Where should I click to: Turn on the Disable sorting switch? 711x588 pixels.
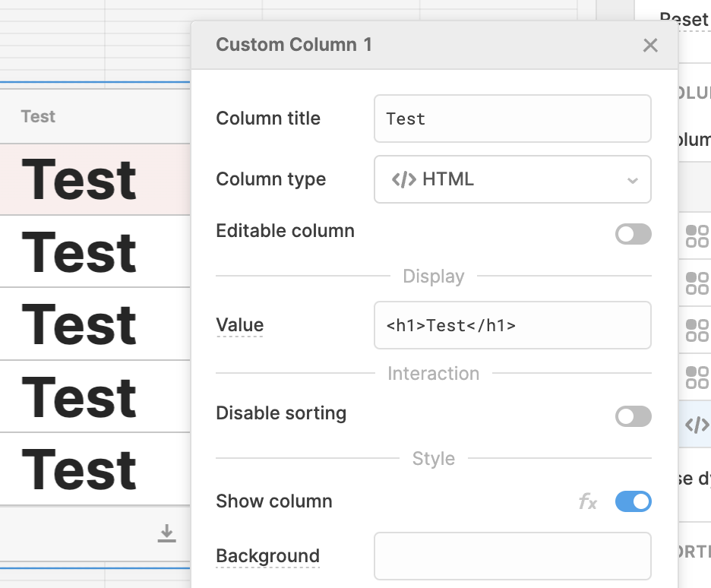pos(634,416)
